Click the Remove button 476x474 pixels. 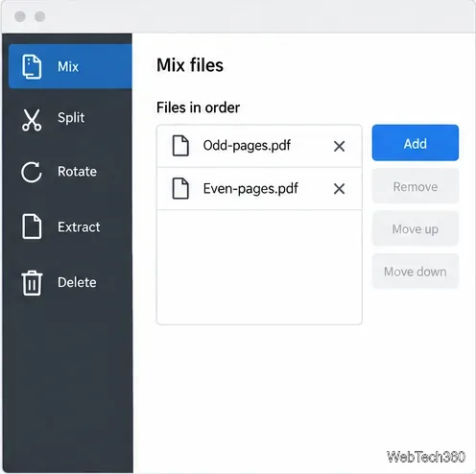click(416, 186)
